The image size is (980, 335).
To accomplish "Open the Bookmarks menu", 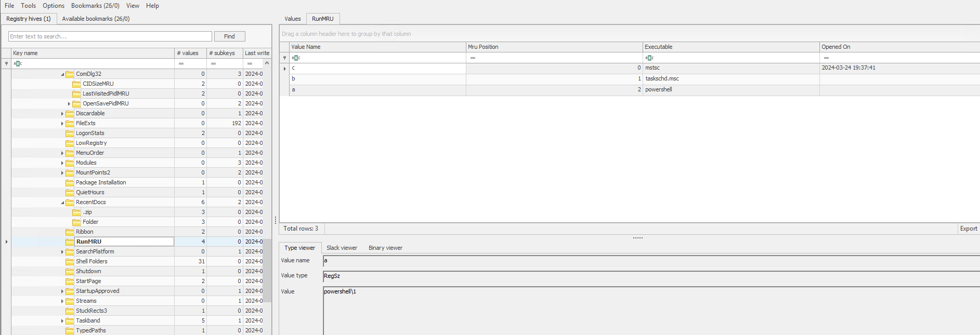I will point(95,6).
